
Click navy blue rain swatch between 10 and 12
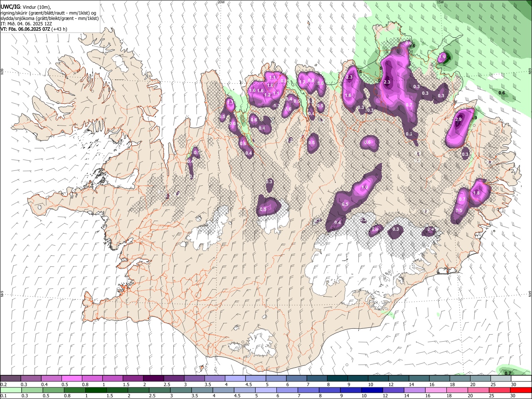tap(372, 390)
